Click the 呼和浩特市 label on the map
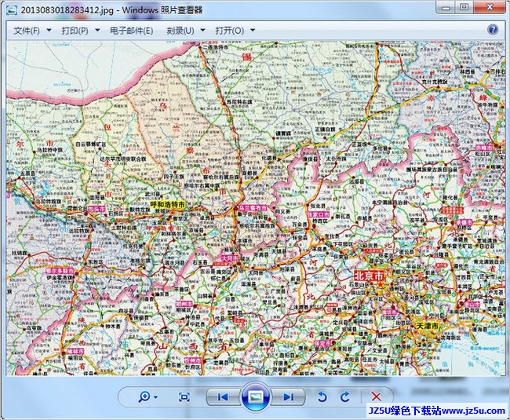This screenshot has width=510, height=420. (x=168, y=204)
